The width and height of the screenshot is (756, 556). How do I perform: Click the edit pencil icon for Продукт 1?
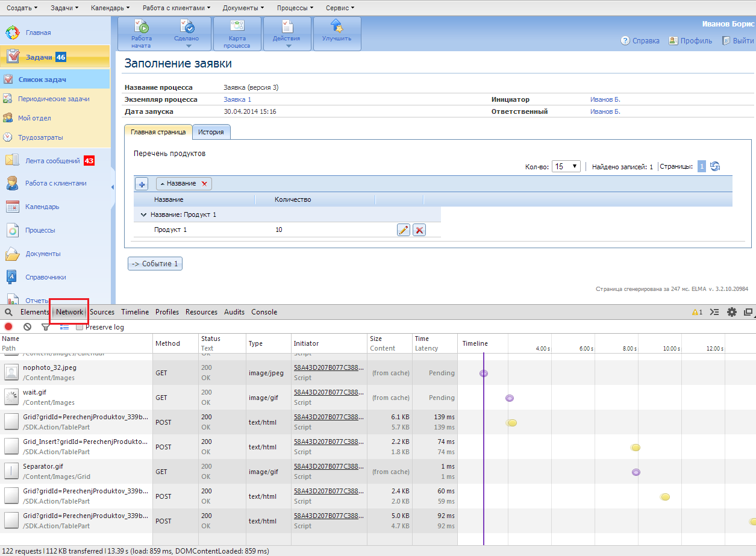point(404,230)
